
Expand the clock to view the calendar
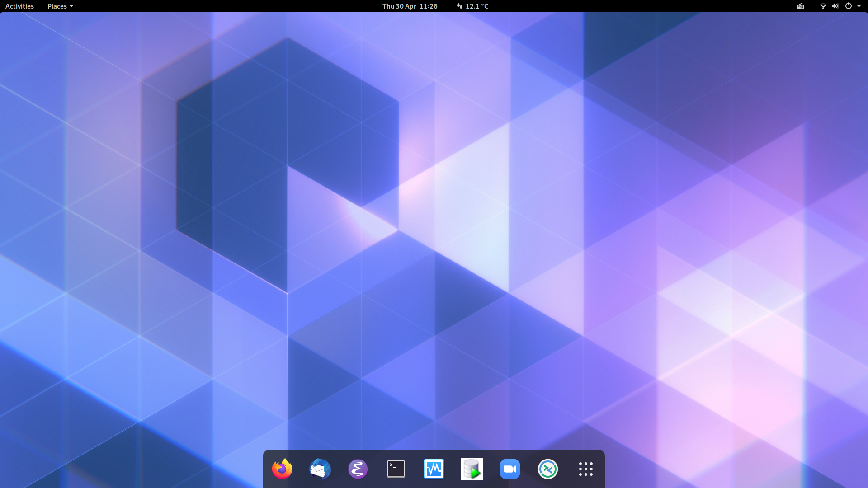tap(410, 6)
